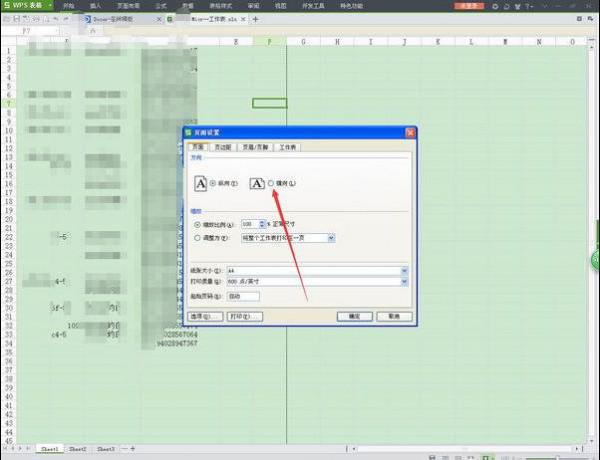
Task: Choose the 调整为 fit-to-page scaling option
Action: [195, 238]
